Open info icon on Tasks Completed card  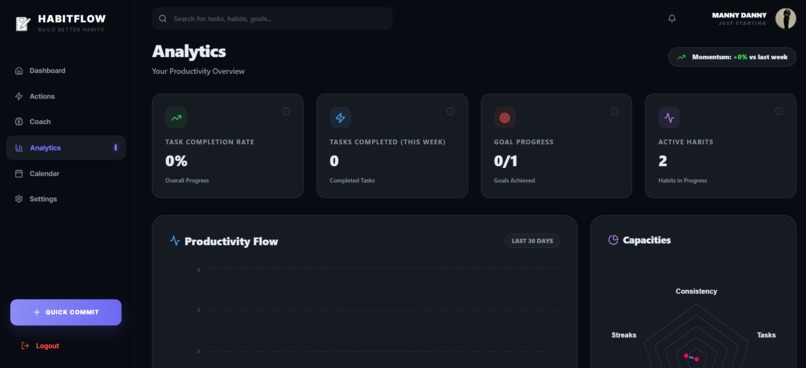point(450,111)
